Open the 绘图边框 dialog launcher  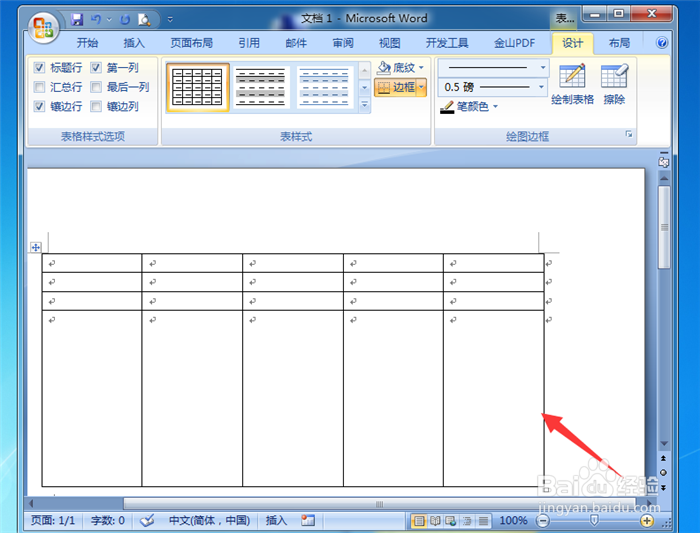coord(629,134)
